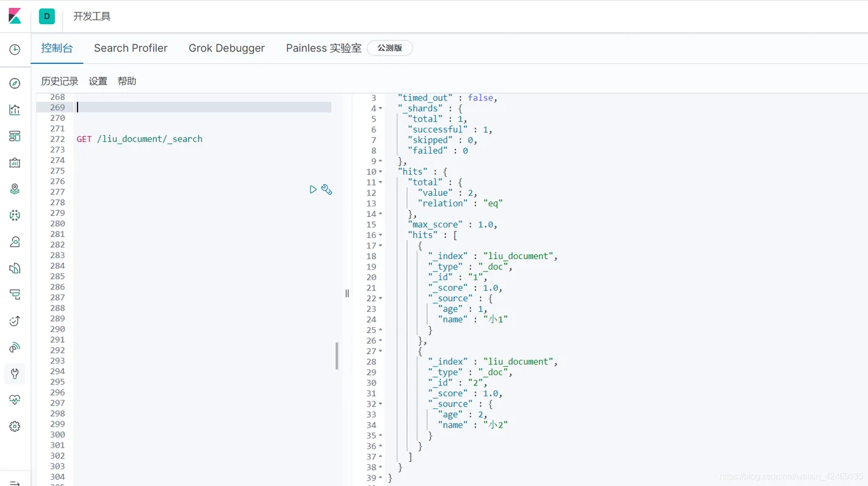Screen dimensions: 868x486
Task: Collapse second hit object on line 27
Action: tap(381, 351)
